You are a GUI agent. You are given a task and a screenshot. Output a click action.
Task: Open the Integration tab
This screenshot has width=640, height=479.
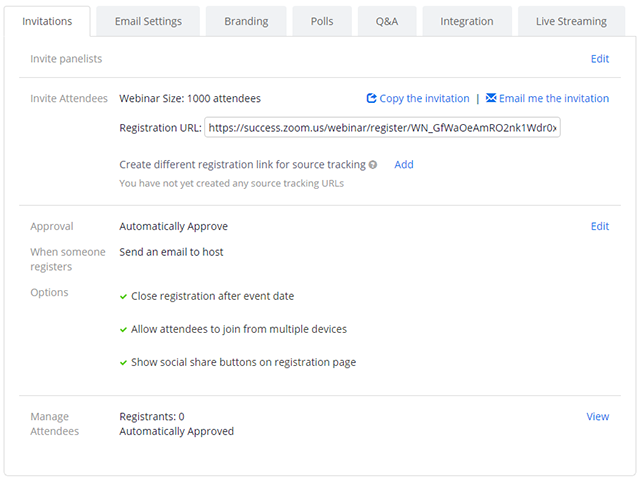(467, 21)
